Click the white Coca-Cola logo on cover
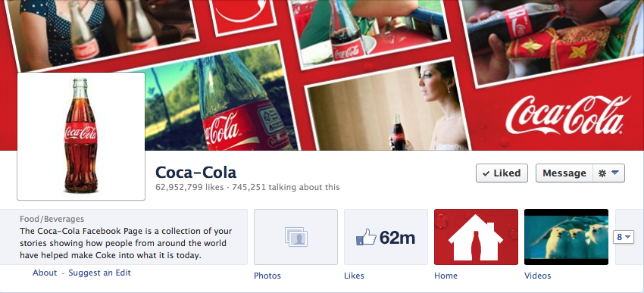 click(x=567, y=115)
